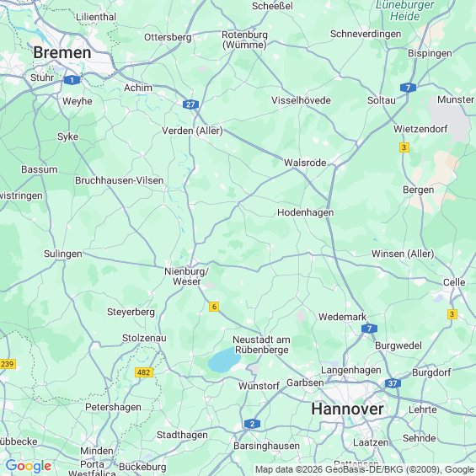Image resolution: width=476 pixels, height=476 pixels.
Task: Select the Verden (Aller) town label
Action: coord(192,131)
